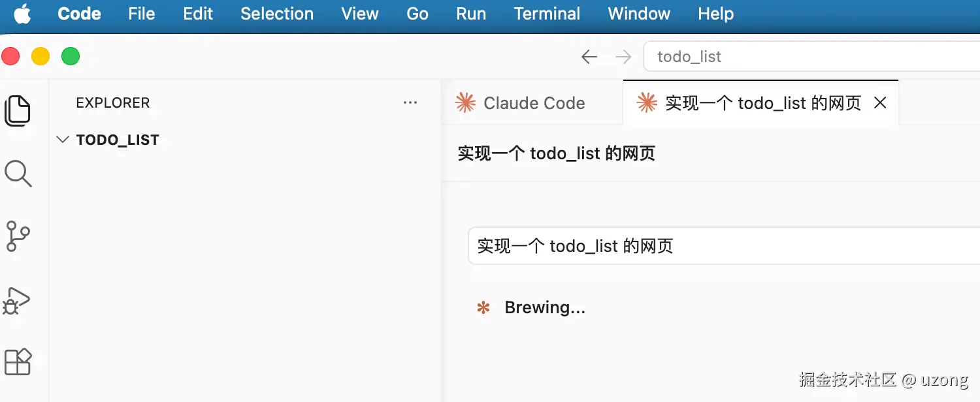
Task: Open the Run and Debug view
Action: point(17,300)
